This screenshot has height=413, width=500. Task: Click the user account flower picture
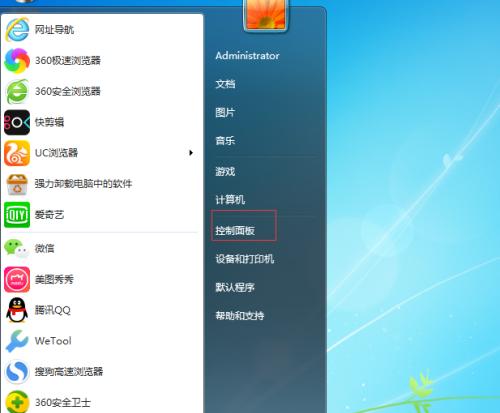coord(266,14)
